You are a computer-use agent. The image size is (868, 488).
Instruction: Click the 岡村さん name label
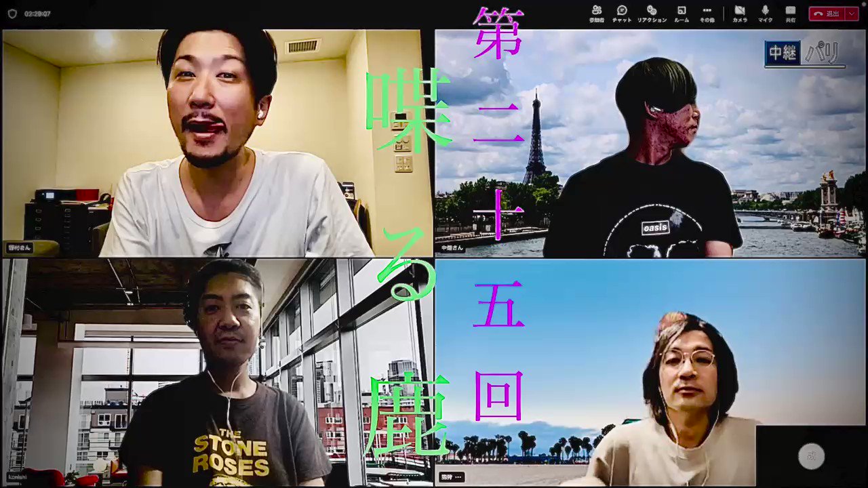[19, 248]
